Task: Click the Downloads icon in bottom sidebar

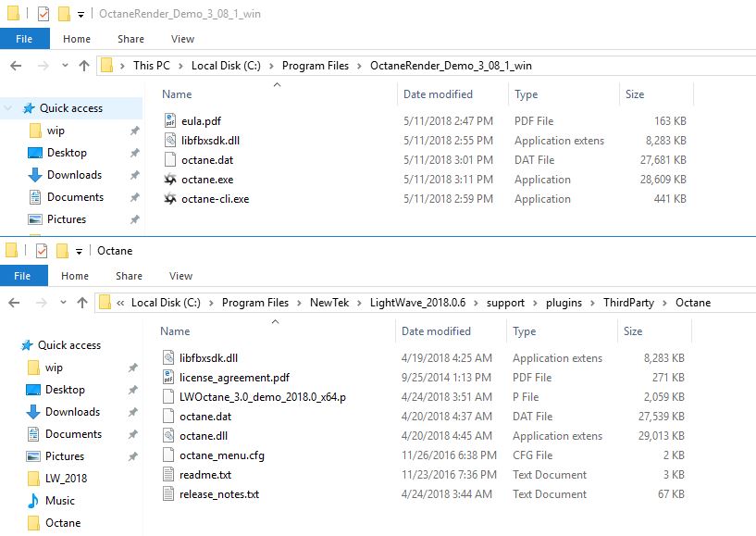Action: tap(34, 412)
